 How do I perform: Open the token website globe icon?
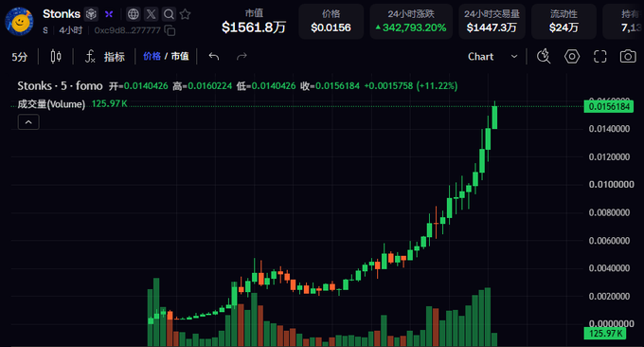pos(134,14)
